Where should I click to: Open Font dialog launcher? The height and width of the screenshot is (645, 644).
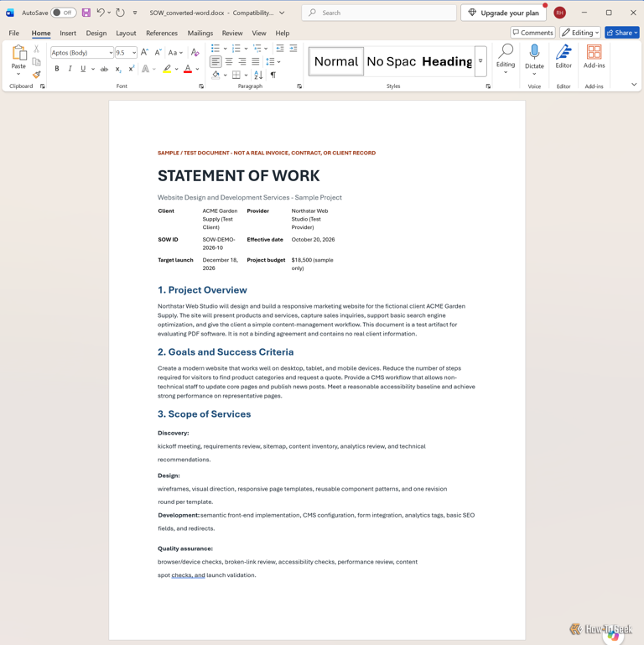[201, 86]
